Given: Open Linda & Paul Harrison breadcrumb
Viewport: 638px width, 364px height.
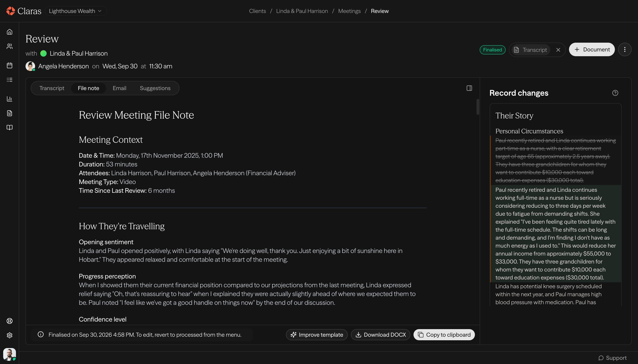Looking at the screenshot, I should [x=302, y=11].
